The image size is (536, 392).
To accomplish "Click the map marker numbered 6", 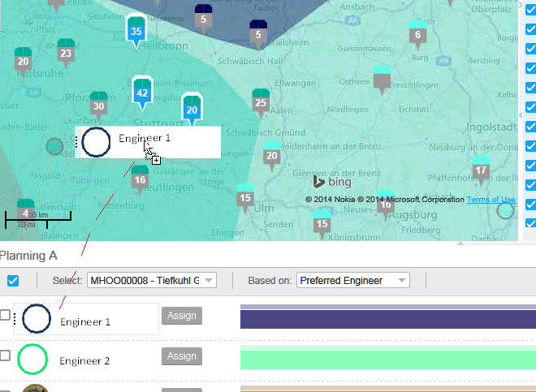I will tap(417, 34).
